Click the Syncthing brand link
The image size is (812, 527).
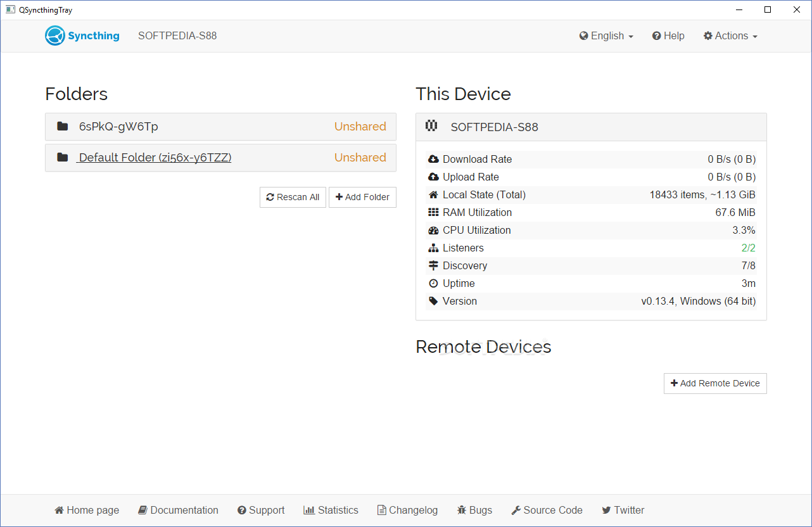82,35
